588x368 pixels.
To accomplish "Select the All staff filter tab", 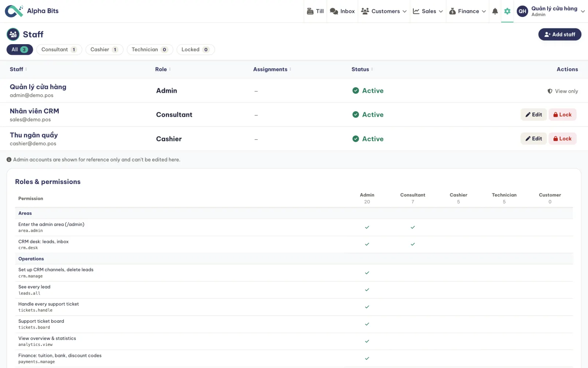I will click(20, 50).
